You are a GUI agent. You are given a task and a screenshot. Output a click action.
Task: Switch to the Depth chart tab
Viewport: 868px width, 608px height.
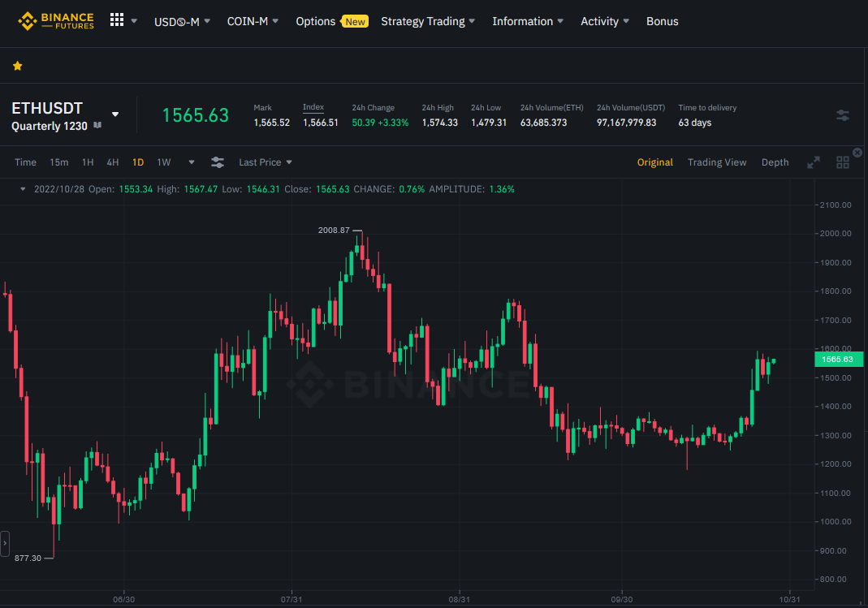pyautogui.click(x=775, y=162)
